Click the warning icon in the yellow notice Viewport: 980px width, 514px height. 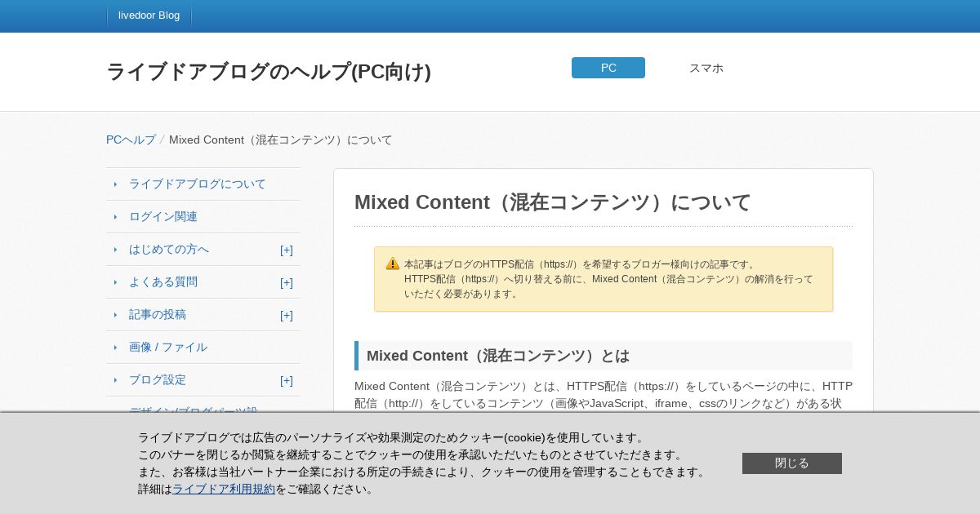[393, 264]
